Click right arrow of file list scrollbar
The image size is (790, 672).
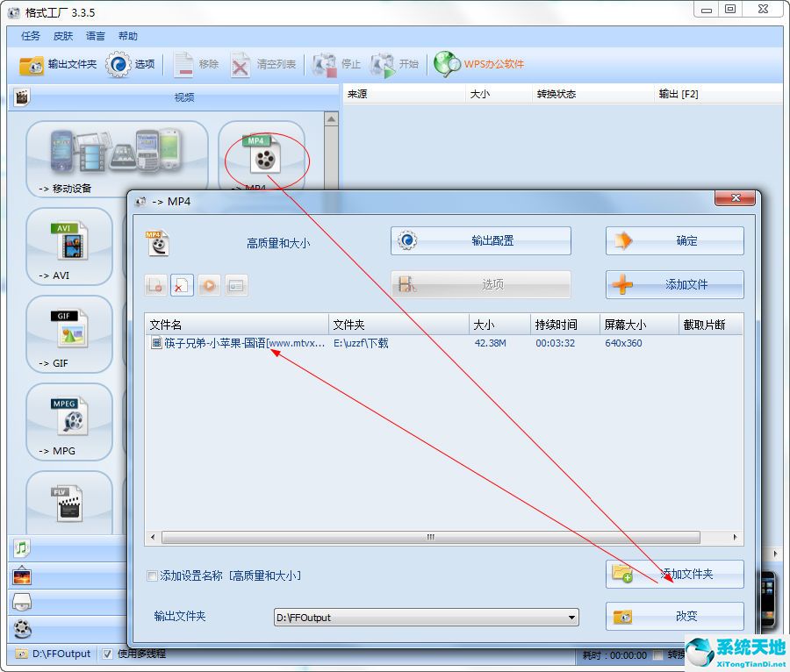click(735, 537)
